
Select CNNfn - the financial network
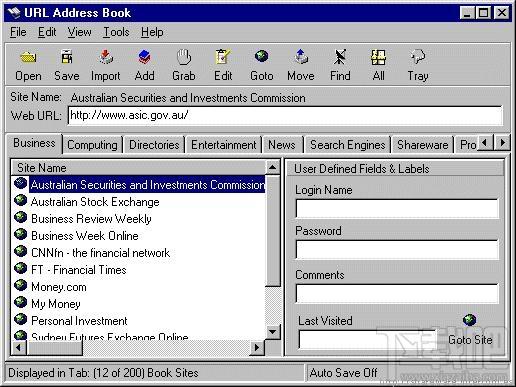pyautogui.click(x=100, y=253)
